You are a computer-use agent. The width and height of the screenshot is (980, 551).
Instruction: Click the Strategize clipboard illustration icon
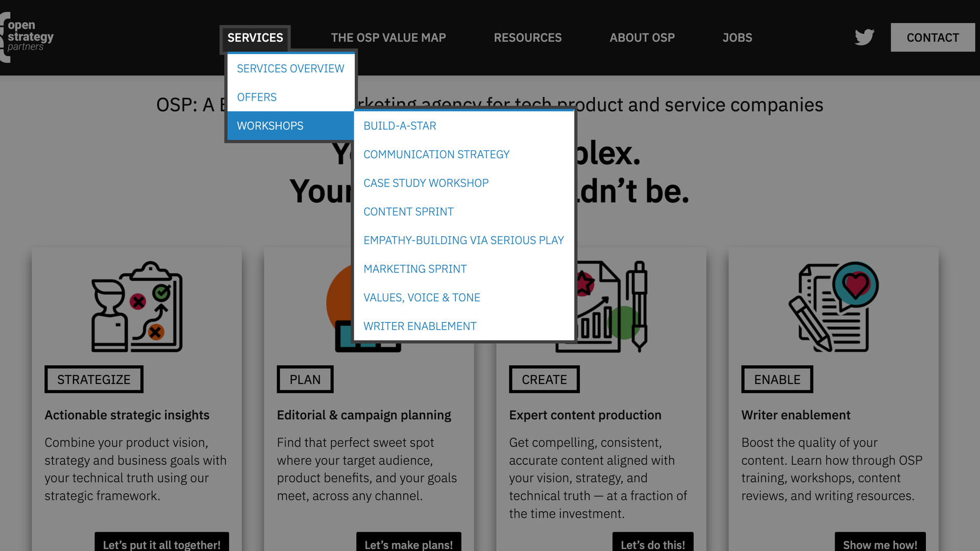137,307
